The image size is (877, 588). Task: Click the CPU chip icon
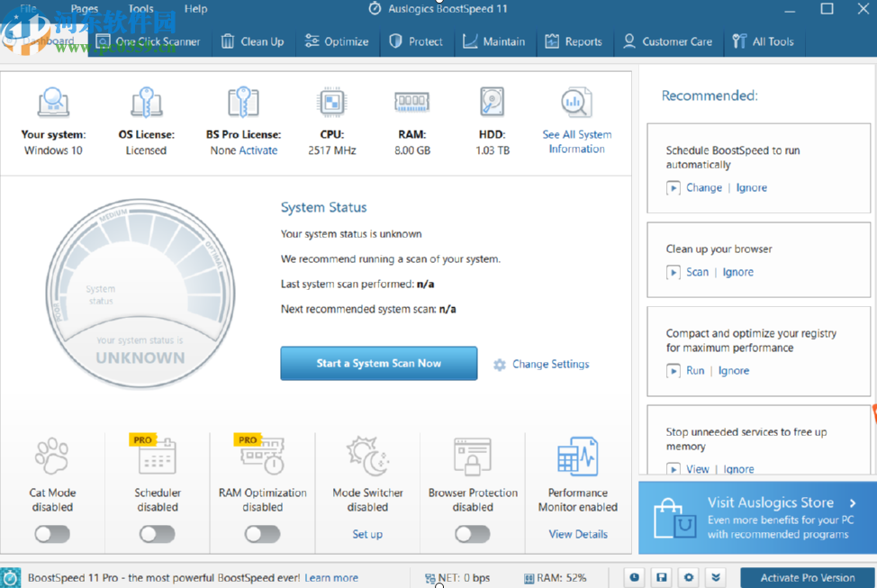[331, 103]
